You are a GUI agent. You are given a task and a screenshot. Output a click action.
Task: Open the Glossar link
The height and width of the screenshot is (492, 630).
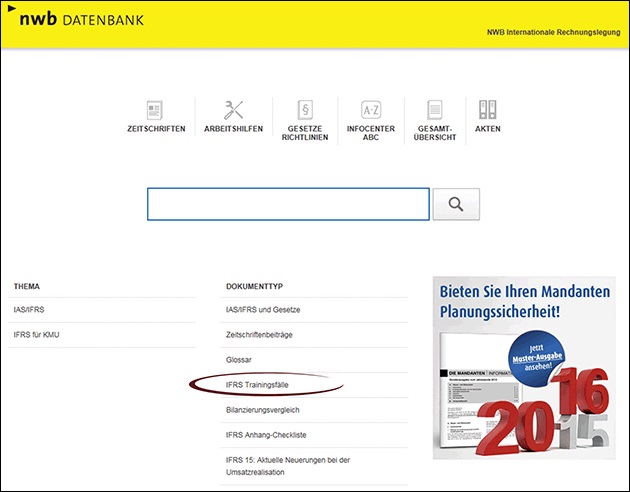coord(238,359)
